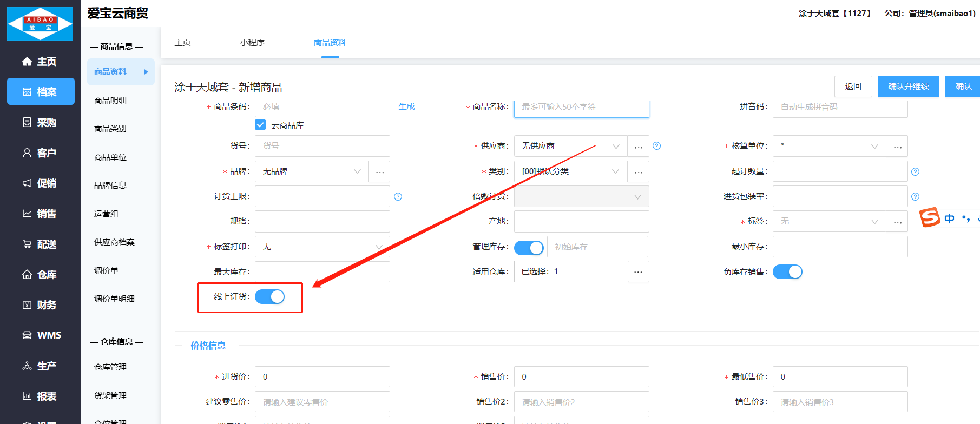Open the 采购 purchasing sidebar icon
This screenshot has width=980, height=424.
27,122
